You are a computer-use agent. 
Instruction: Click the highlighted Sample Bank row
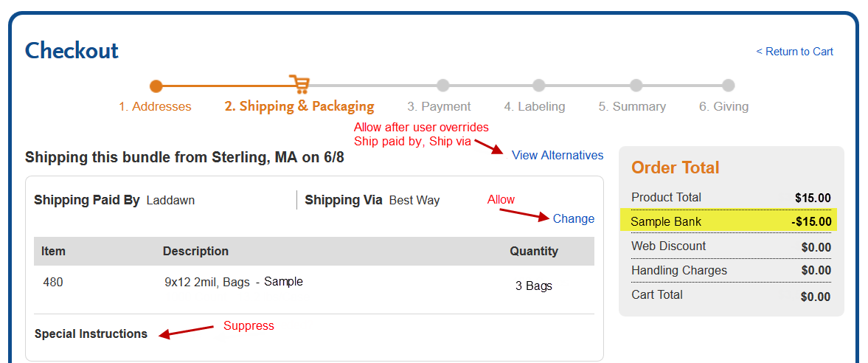(729, 221)
